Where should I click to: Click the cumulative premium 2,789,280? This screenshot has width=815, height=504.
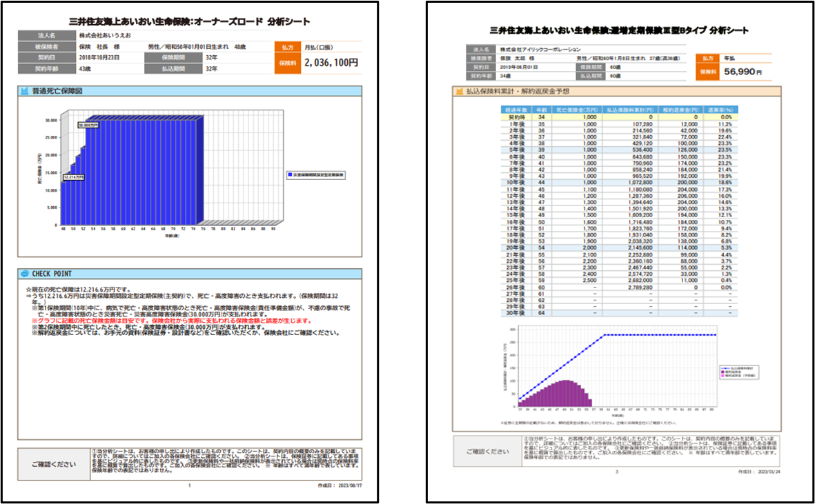(641, 287)
